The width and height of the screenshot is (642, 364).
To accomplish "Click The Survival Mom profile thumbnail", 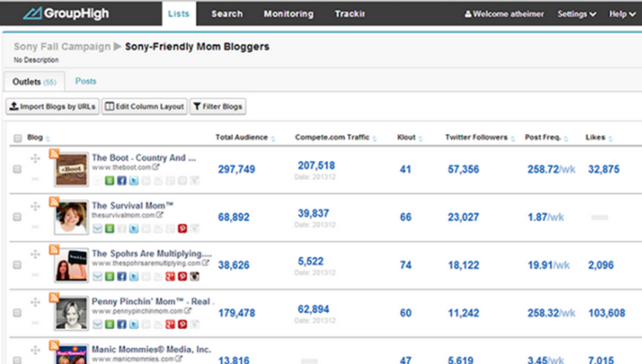I will (72, 217).
